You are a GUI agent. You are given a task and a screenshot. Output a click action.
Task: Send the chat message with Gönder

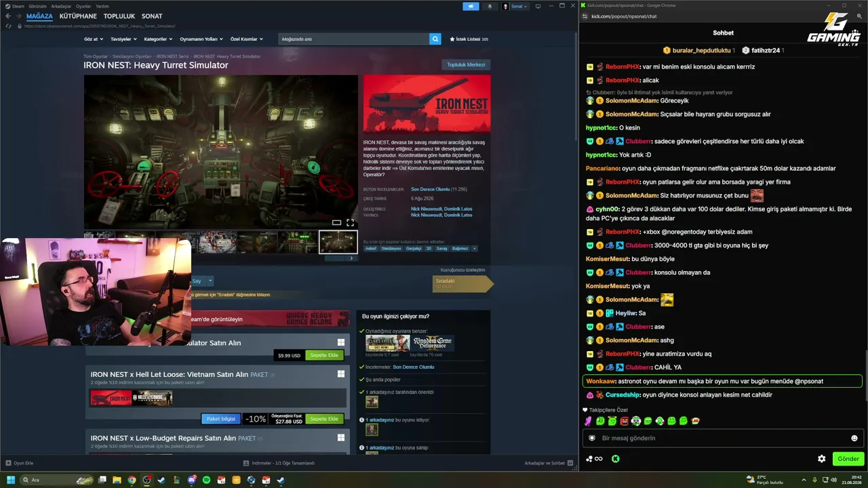point(848,459)
